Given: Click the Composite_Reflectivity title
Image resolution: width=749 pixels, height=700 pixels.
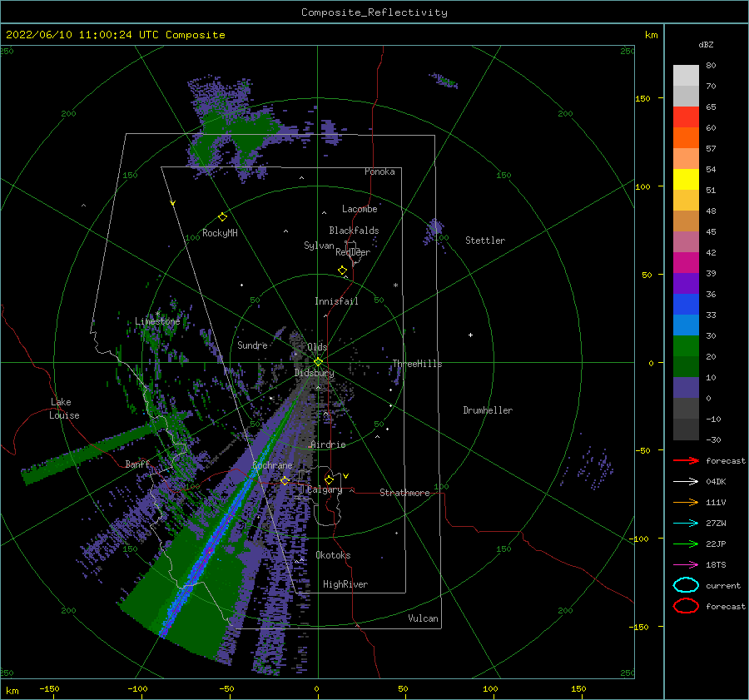Looking at the screenshot, I should (374, 12).
